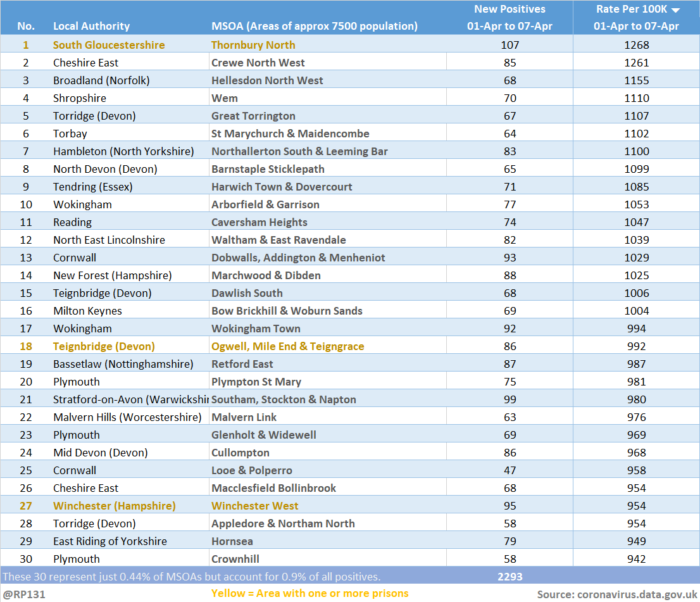The image size is (700, 602).
Task: Click the New Positives column header
Action: (x=509, y=18)
